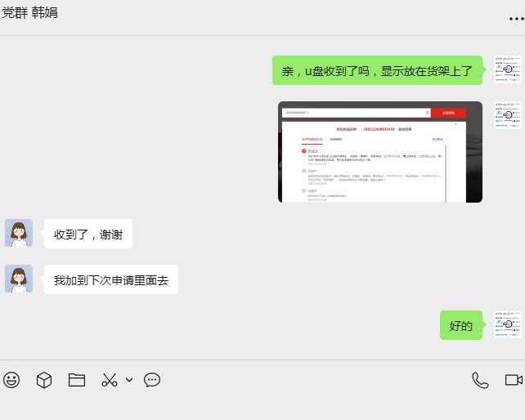Expand the dropdown arrow beside scissors

point(129,380)
